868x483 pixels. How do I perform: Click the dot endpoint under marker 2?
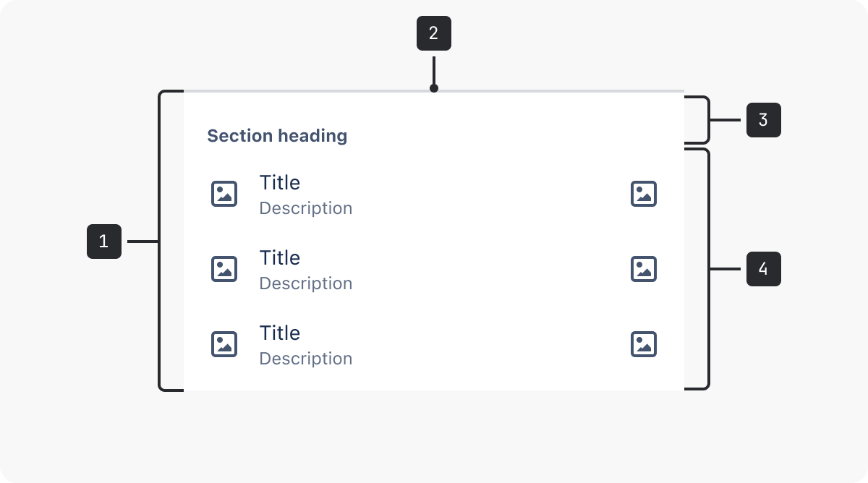tap(434, 89)
